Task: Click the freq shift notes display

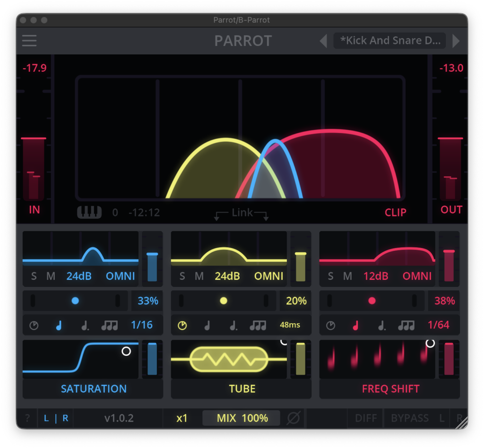Action: [x=377, y=360]
